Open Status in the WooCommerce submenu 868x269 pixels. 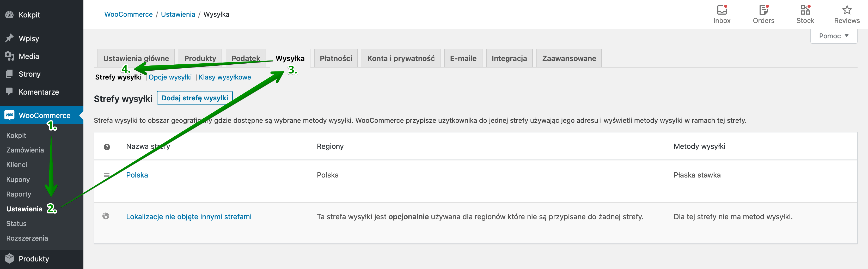(16, 223)
